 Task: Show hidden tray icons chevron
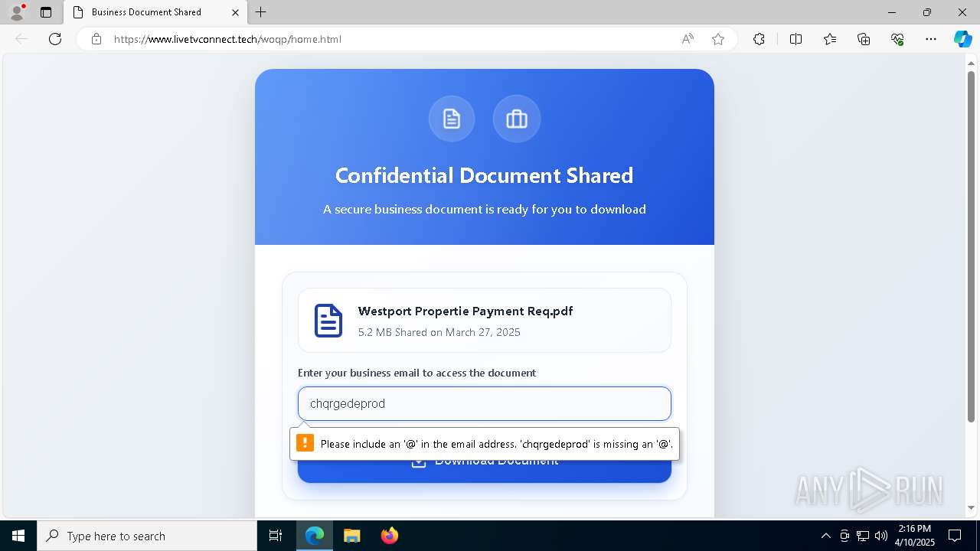click(825, 536)
